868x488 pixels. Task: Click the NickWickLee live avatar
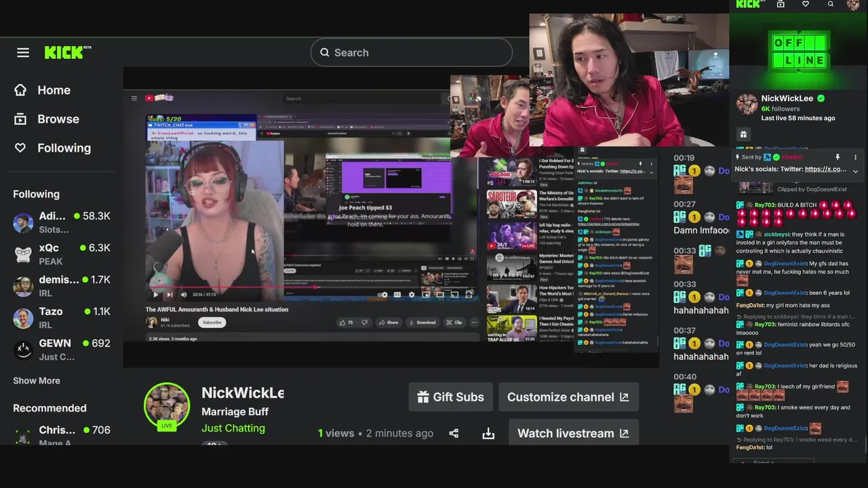pos(167,407)
